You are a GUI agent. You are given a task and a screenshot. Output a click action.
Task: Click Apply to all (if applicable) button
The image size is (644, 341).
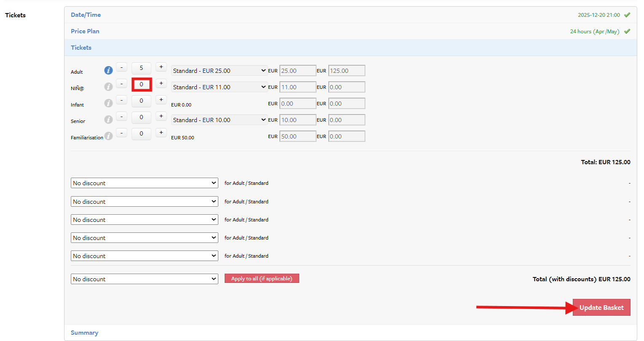point(262,278)
